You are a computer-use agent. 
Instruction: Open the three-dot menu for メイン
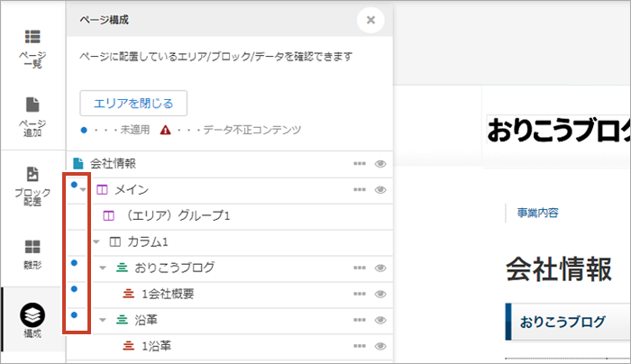coord(360,190)
